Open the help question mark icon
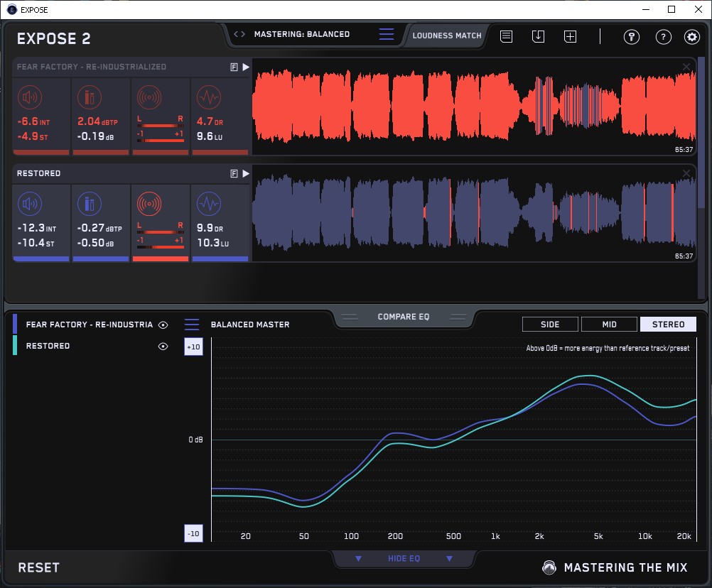 (x=663, y=37)
